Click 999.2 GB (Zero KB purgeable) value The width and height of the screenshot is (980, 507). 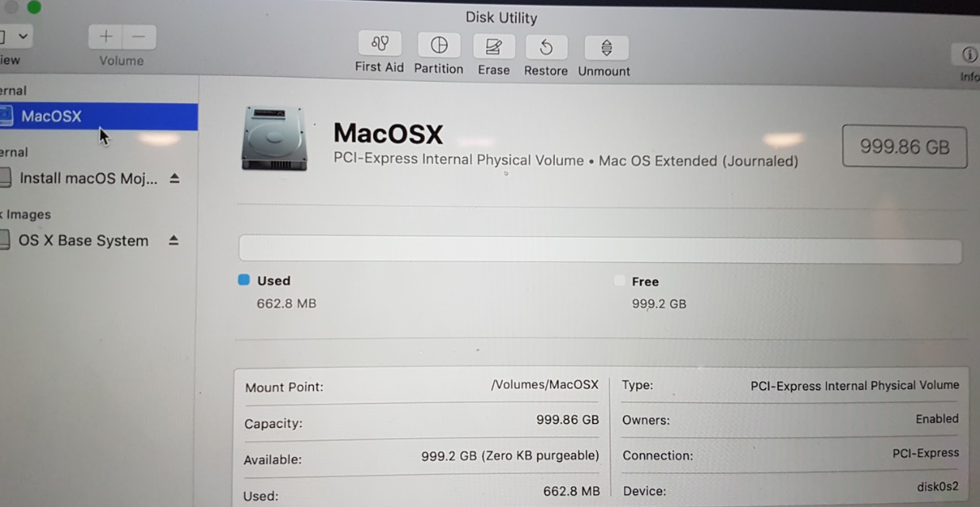510,456
